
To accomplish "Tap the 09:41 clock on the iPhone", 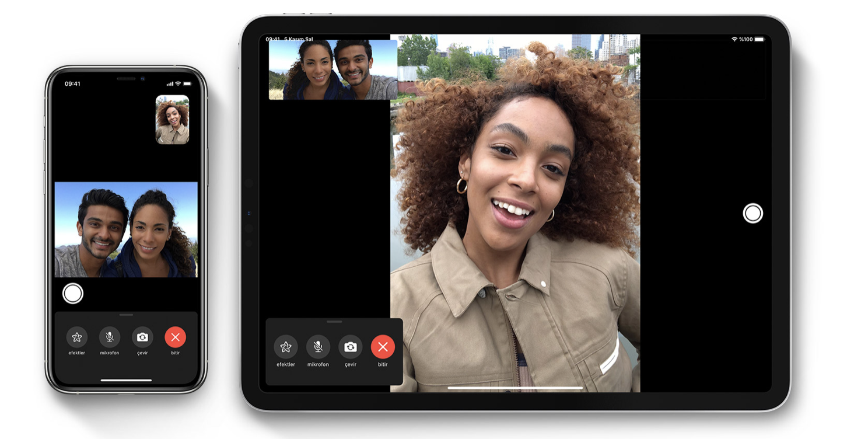I will click(x=72, y=84).
